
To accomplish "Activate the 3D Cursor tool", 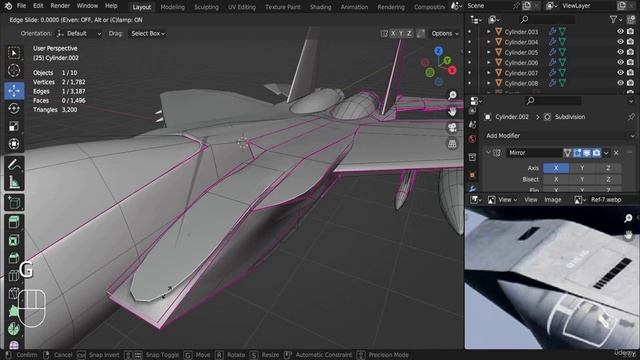I will tap(14, 71).
